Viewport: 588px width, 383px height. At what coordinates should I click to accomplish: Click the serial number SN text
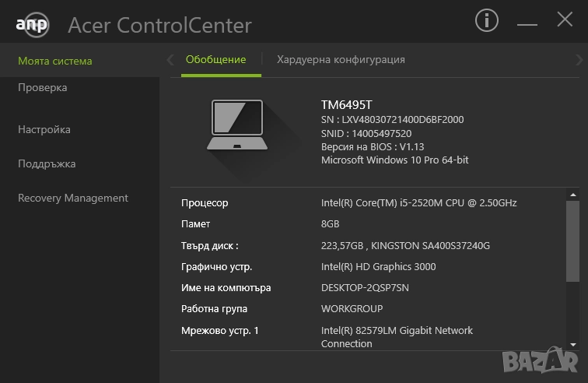point(392,120)
